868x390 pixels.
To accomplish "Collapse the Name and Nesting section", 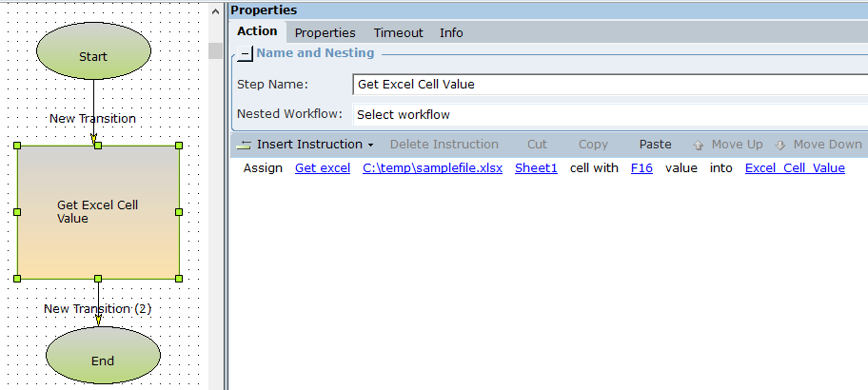I will click(245, 54).
